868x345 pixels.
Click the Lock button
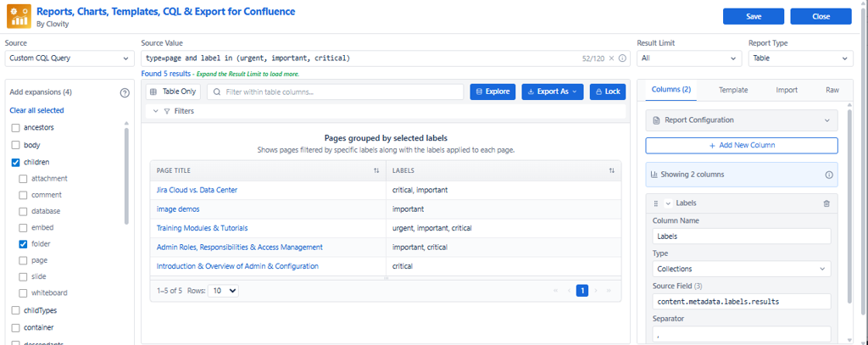(x=608, y=92)
